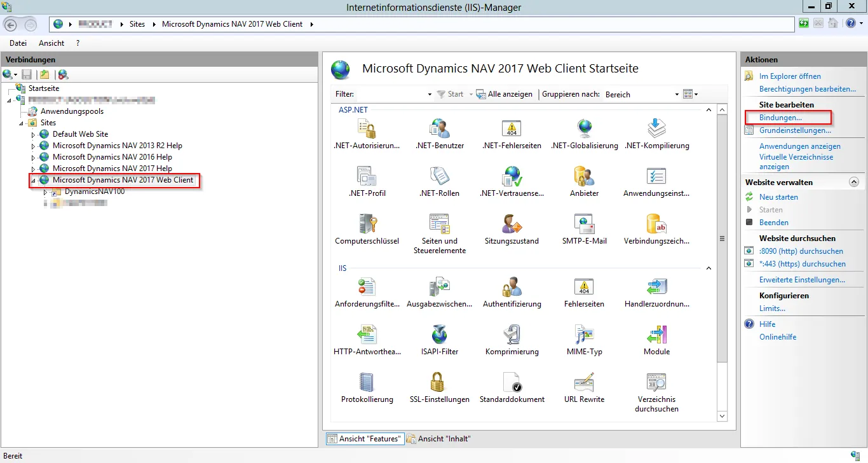Expand Microsoft Dynamics NAV 2017 Help node
This screenshot has height=463, width=868.
point(34,169)
